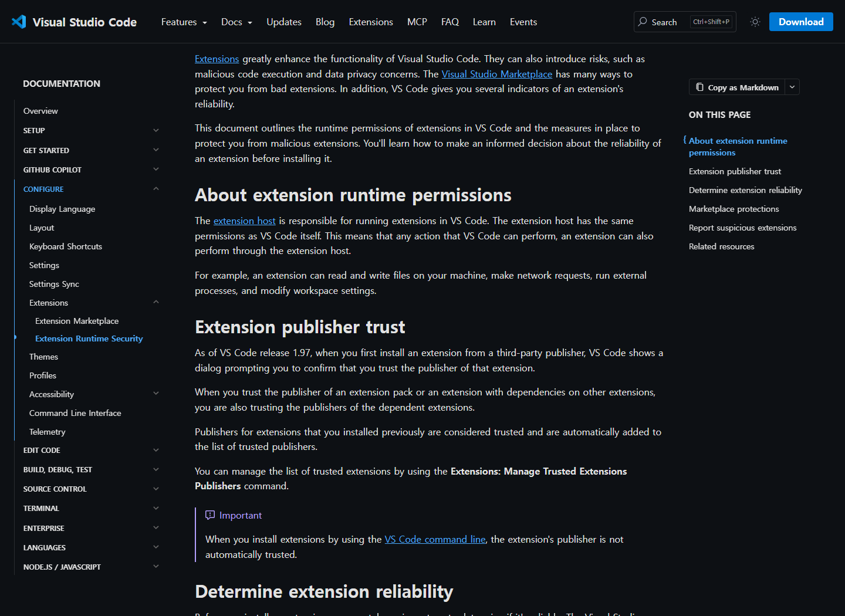
Task: Click the Determine extension reliability heading
Action: [x=324, y=591]
